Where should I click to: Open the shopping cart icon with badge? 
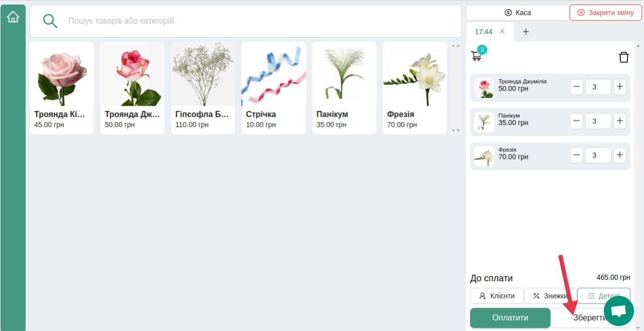pyautogui.click(x=477, y=55)
